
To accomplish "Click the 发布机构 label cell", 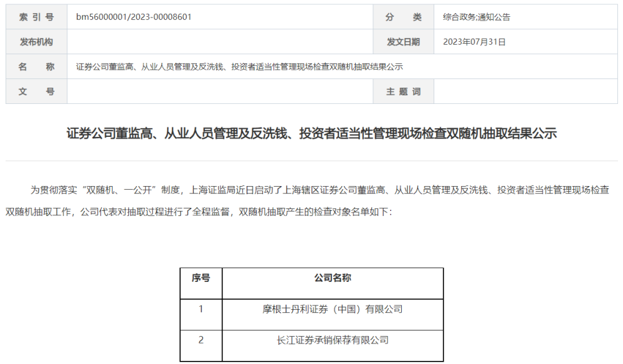I will (36, 42).
